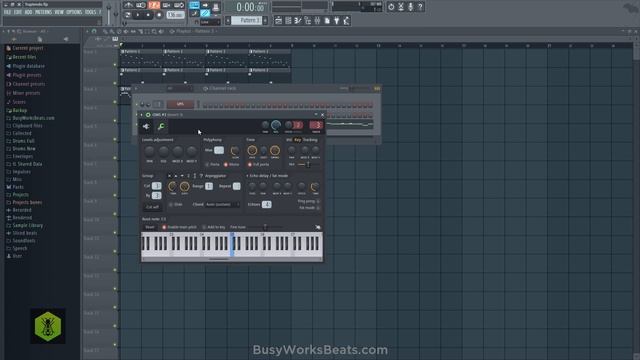Screen dimensions: 640x360
Task: Open the Mixer toolbar icon
Action: (x=317, y=20)
